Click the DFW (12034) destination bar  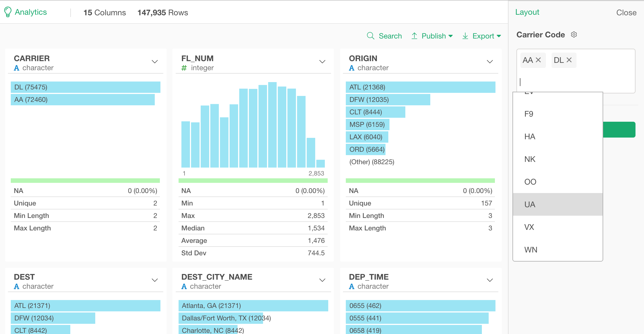pos(53,318)
